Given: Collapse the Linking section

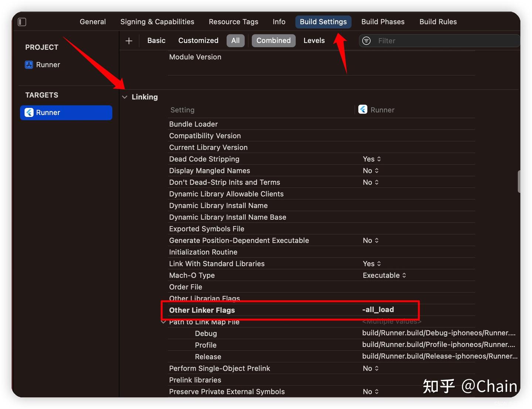Looking at the screenshot, I should (x=125, y=97).
